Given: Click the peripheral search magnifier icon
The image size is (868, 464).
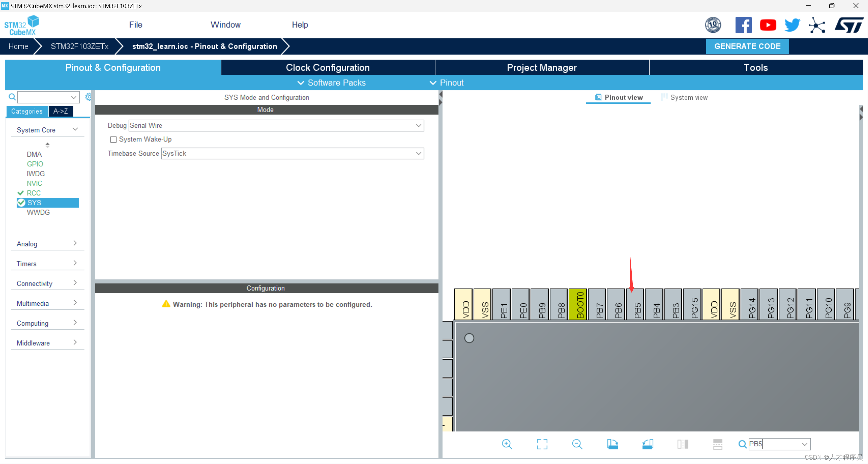Looking at the screenshot, I should pyautogui.click(x=12, y=97).
